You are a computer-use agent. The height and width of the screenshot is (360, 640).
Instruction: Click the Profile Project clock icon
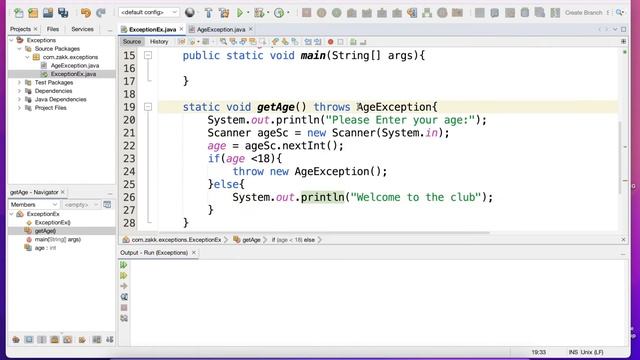click(279, 13)
